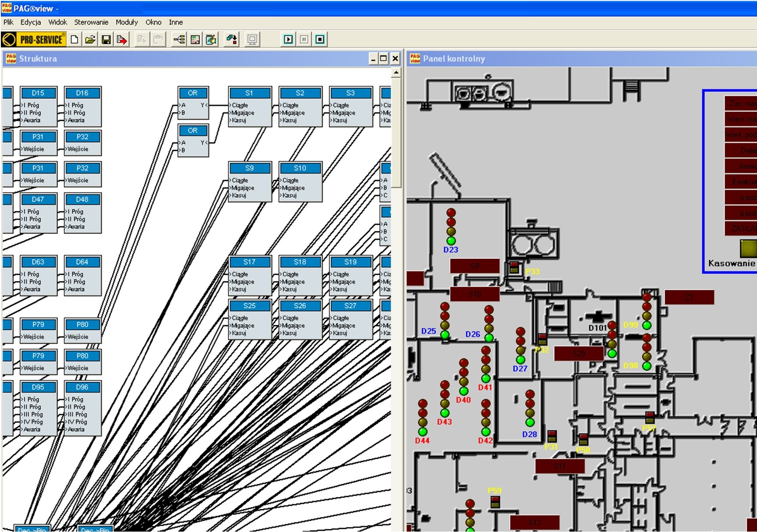
Task: Select the S3 block header
Action: coord(350,93)
